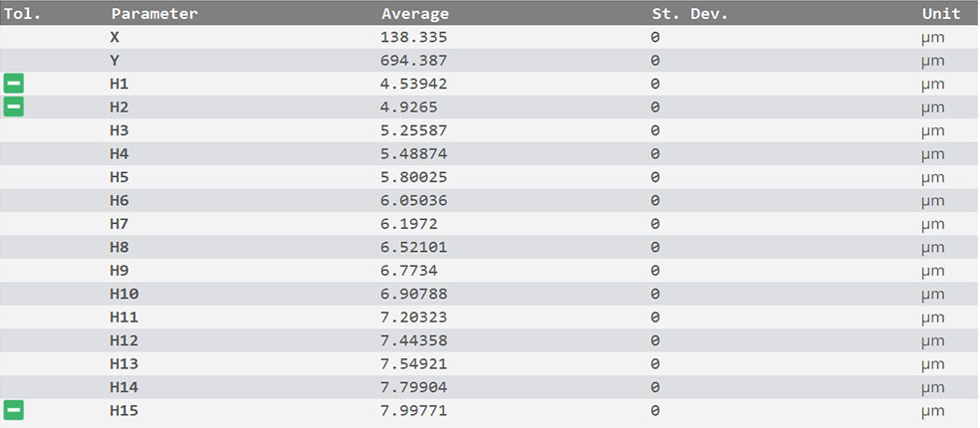This screenshot has height=428, width=980.
Task: Select the H2 parameter label
Action: 120,107
